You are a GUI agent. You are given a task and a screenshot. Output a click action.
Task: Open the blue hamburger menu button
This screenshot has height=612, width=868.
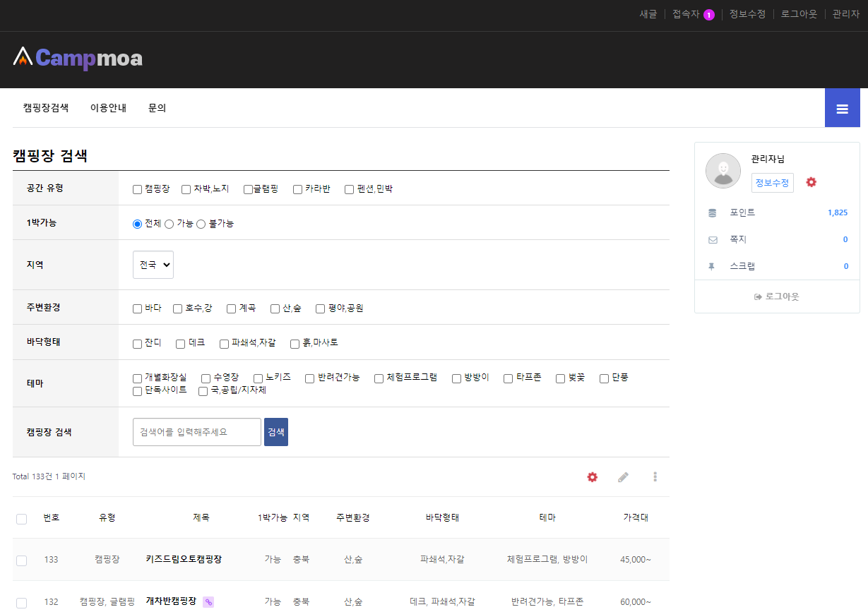point(842,109)
